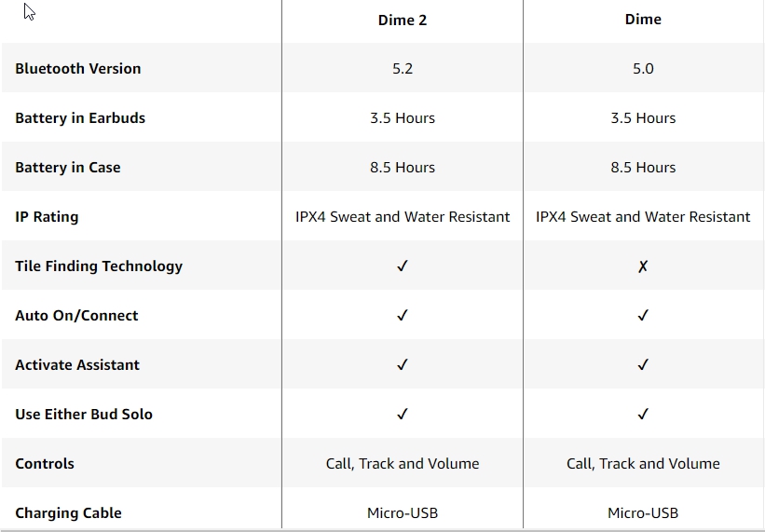This screenshot has height=532, width=765.
Task: Click Call, Track and Volume under Dime
Action: click(x=643, y=464)
